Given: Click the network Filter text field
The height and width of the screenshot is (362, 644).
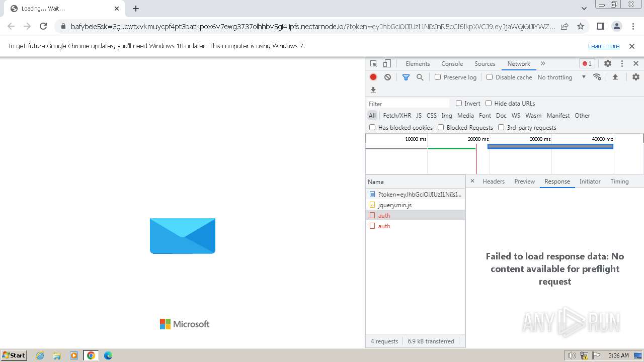Looking at the screenshot, I should click(x=408, y=104).
